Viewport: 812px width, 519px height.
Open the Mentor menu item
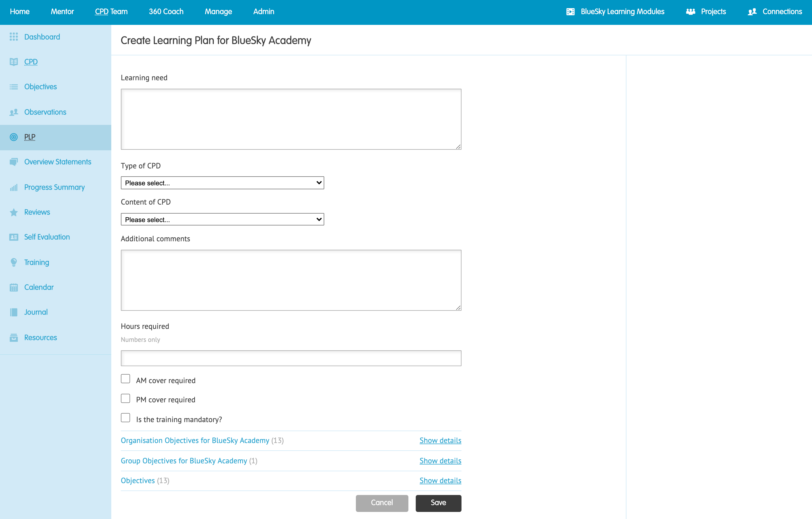tap(62, 12)
